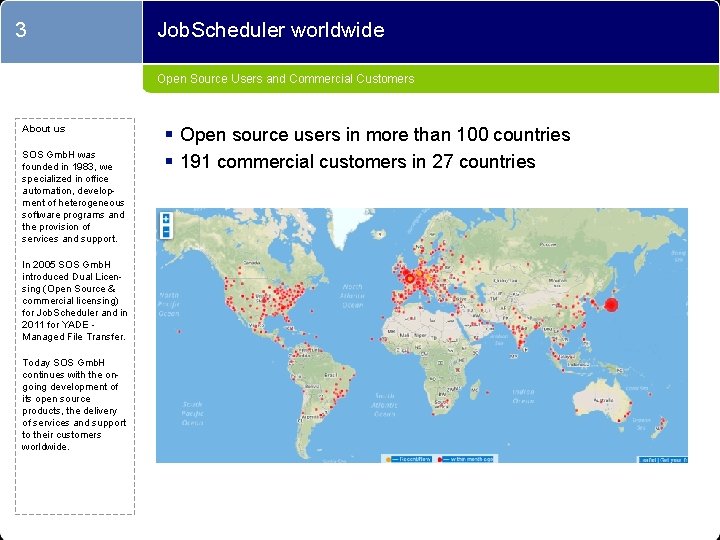This screenshot has width=720, height=540.
Task: Click the 'South Pacific Ocean' map label
Action: tap(192, 413)
